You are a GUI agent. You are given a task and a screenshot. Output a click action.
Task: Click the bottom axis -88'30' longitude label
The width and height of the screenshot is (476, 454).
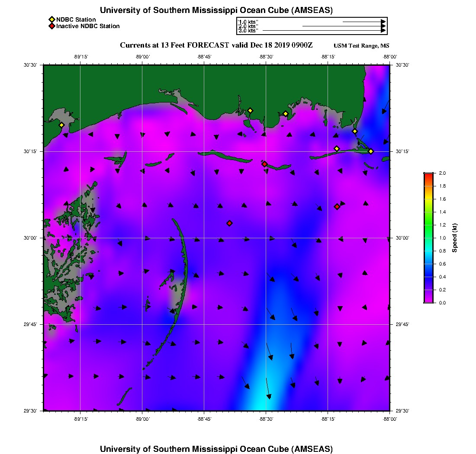pyautogui.click(x=266, y=419)
